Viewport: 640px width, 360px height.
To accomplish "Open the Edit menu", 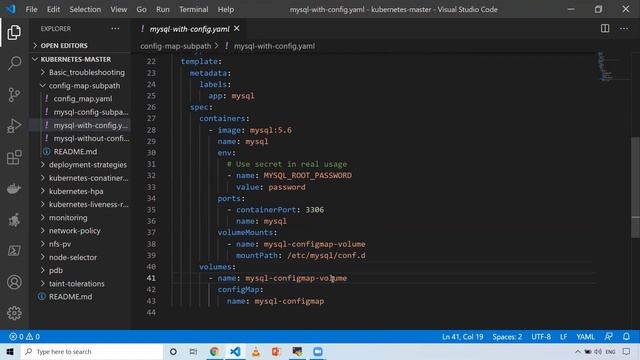I will pos(53,9).
